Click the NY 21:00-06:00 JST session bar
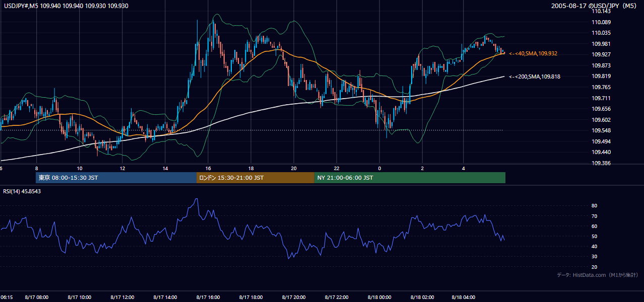This screenshot has width=644, height=302. coord(410,178)
